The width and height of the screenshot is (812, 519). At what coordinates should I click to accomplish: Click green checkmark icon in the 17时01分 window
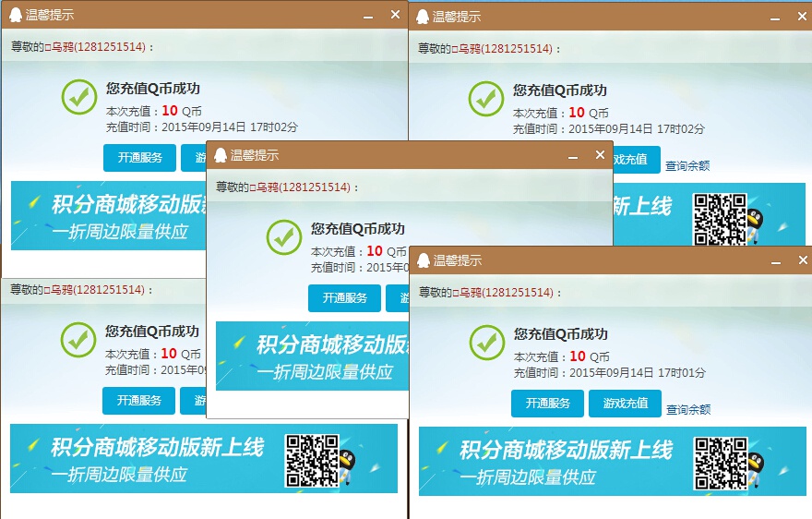coord(487,343)
